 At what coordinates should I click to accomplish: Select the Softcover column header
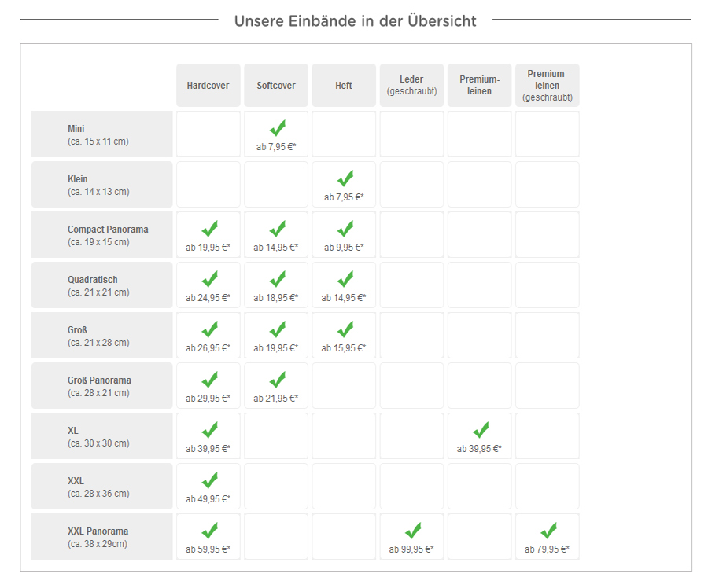(x=276, y=85)
